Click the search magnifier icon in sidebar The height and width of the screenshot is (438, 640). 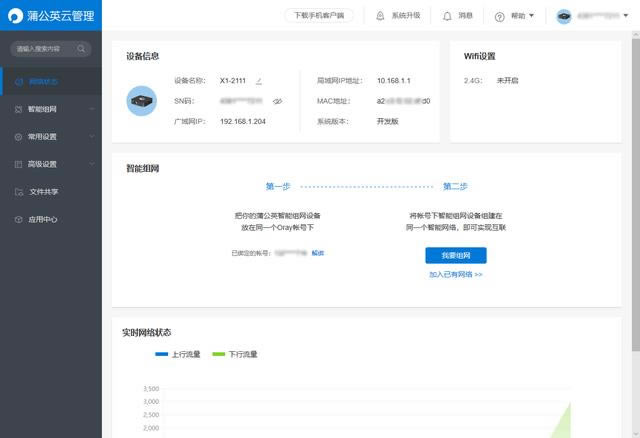click(81, 48)
